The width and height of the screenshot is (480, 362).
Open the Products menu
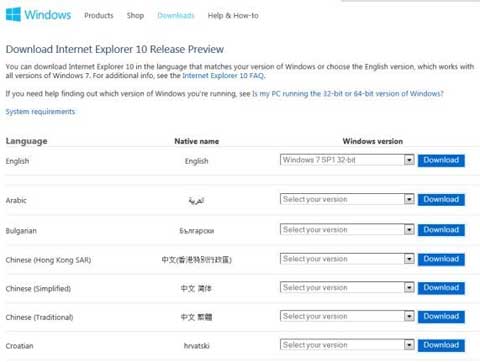(x=99, y=16)
